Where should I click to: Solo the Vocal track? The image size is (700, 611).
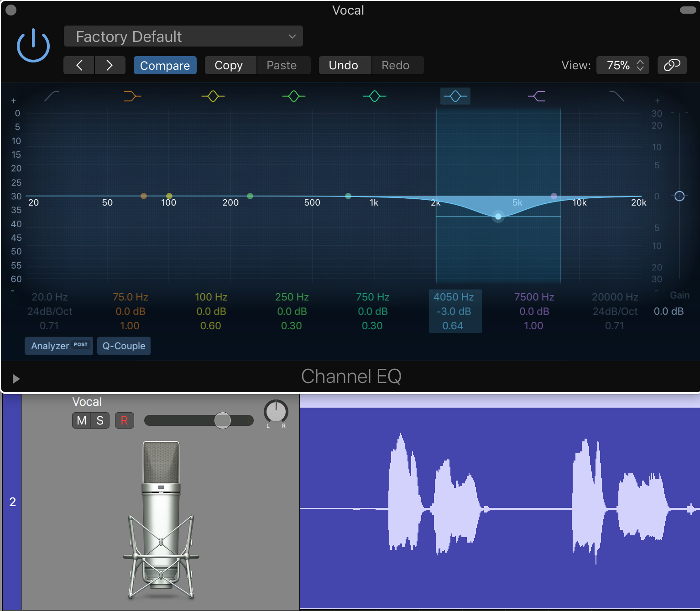point(100,420)
